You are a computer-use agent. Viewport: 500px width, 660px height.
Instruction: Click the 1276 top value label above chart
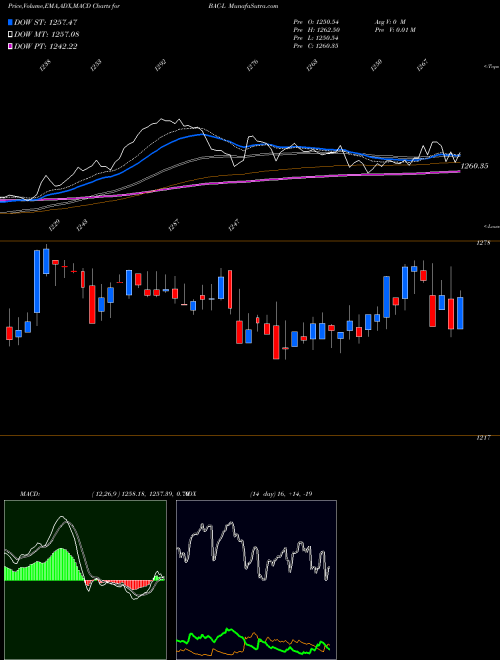pos(252,65)
